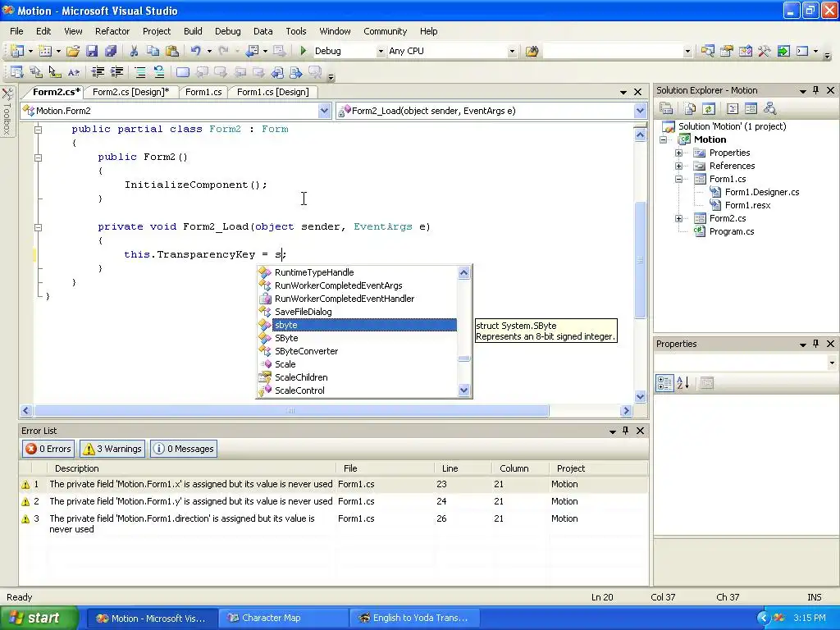Click the Copy icon in the toolbar
Screen dimensions: 840x630
point(153,51)
